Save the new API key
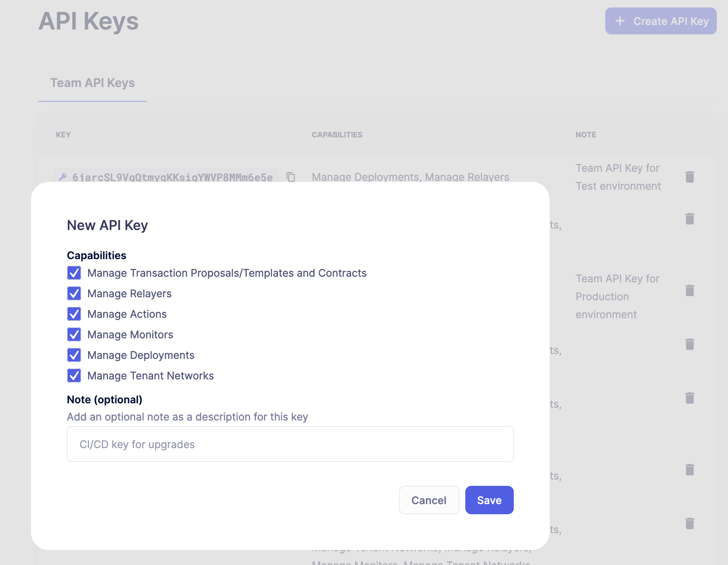 [x=489, y=500]
